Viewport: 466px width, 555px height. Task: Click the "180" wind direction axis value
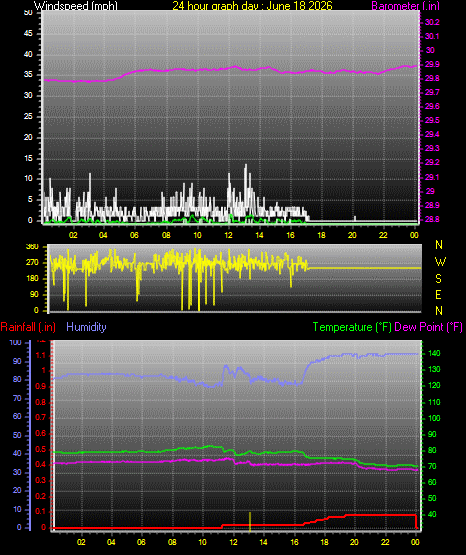[x=32, y=279]
